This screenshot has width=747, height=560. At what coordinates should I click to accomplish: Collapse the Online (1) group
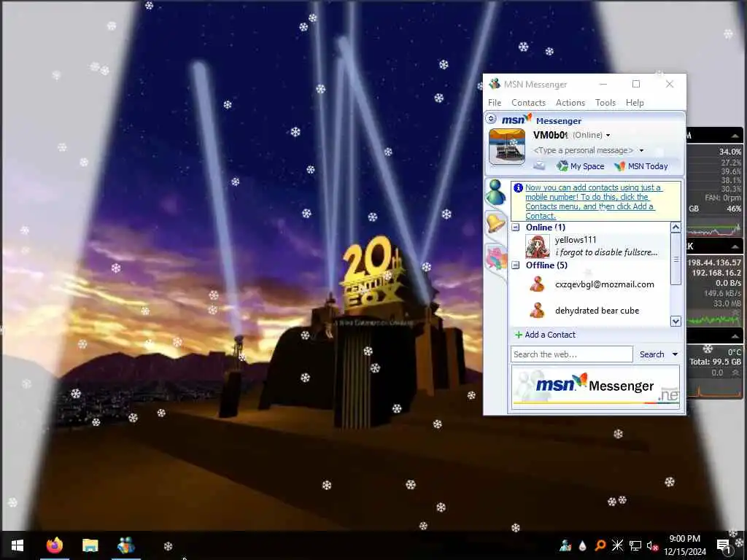[x=516, y=227]
